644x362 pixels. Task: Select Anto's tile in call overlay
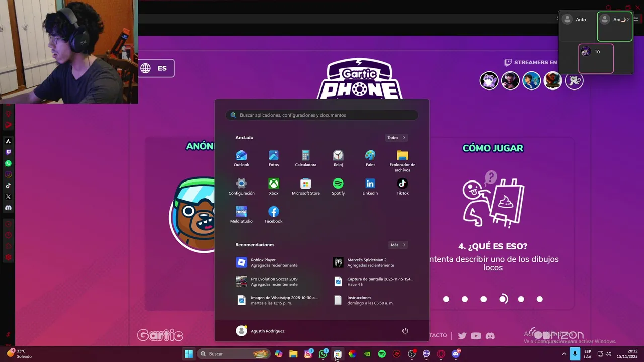point(578,27)
